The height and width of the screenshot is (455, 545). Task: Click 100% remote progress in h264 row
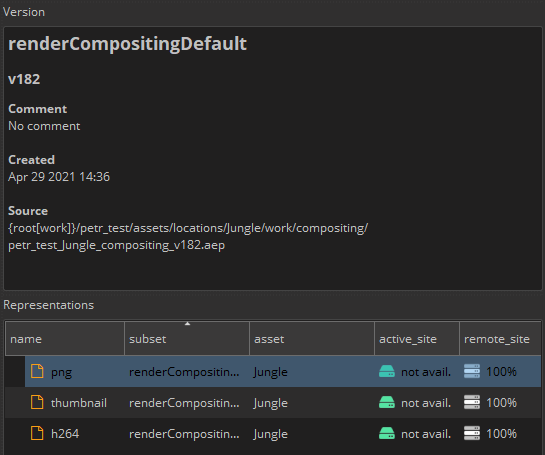pos(501,433)
